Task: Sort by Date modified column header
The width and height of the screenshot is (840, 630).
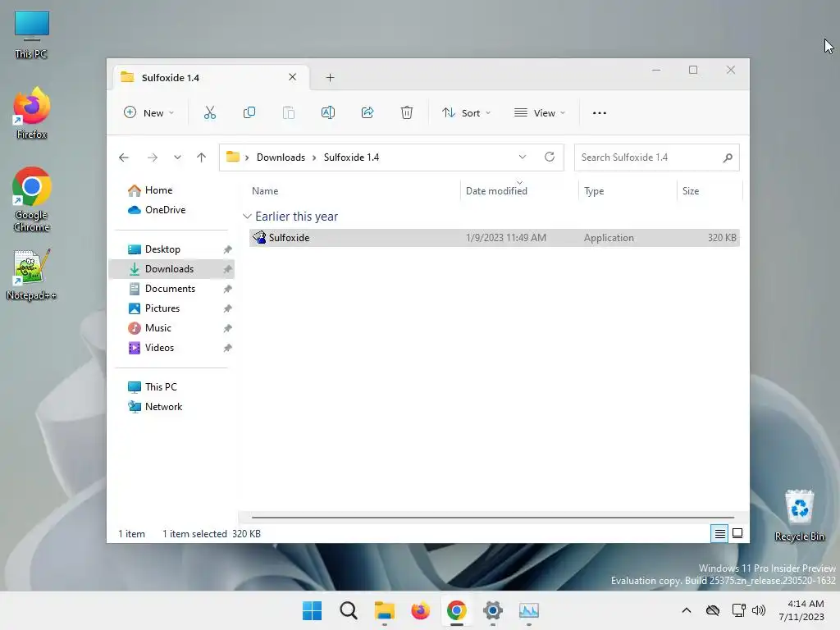Action: tap(519, 190)
